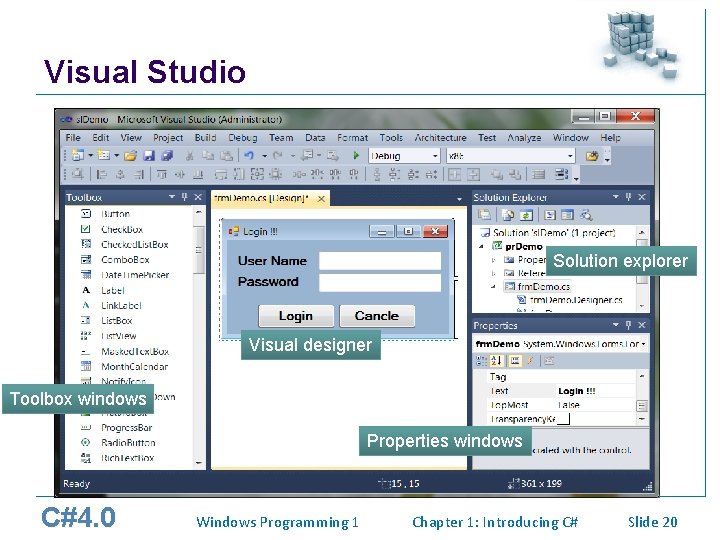The image size is (720, 540).
Task: Click the User Name text field
Action: 380,260
